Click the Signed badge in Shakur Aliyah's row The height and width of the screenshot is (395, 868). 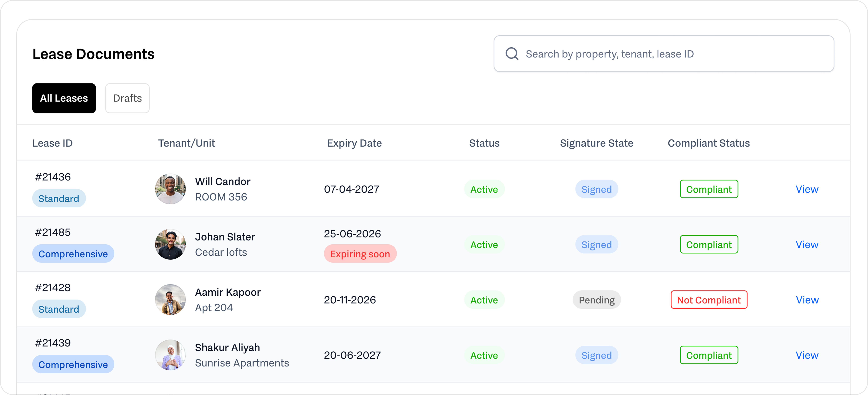596,355
